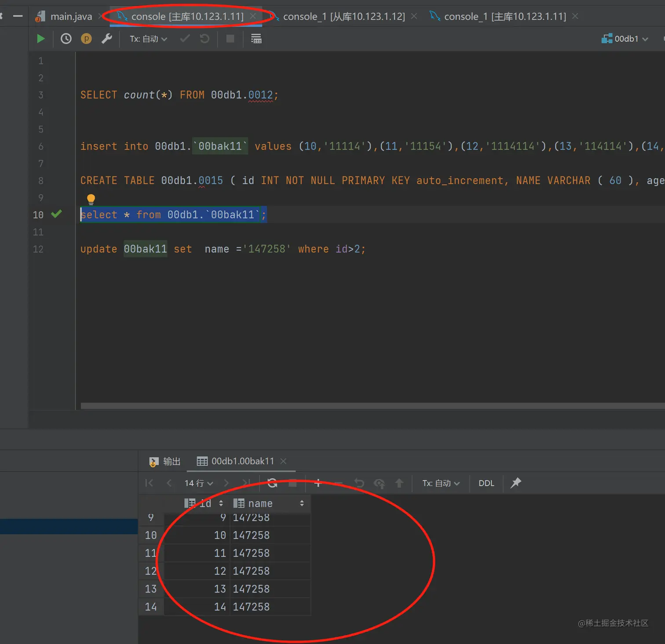
Task: Click row header number 13 in results
Action: click(x=151, y=589)
